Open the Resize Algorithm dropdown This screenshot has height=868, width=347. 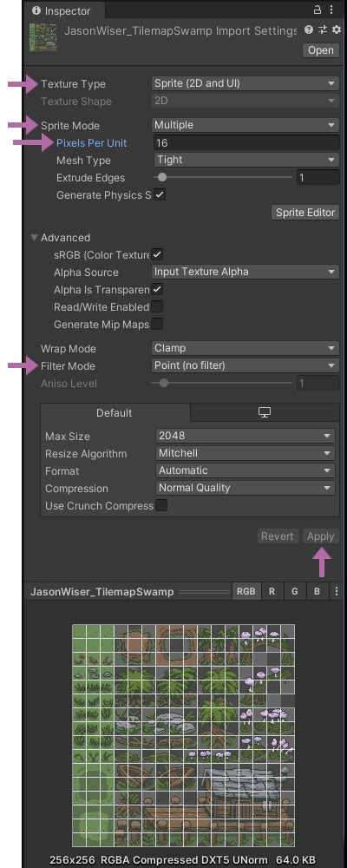(246, 453)
